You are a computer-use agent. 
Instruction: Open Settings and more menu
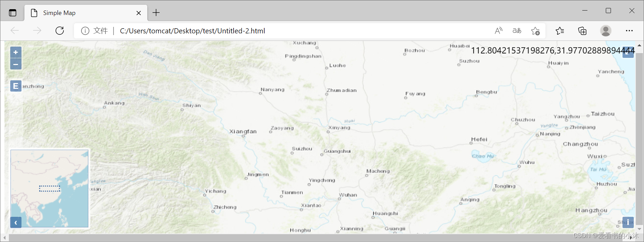629,31
